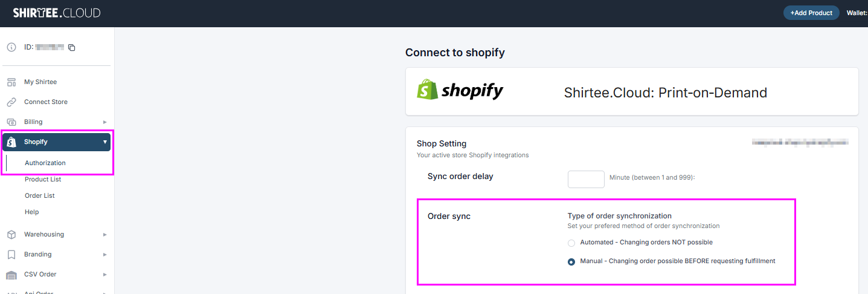The image size is (868, 294).
Task: Click the Warehousing box icon
Action: (x=11, y=234)
